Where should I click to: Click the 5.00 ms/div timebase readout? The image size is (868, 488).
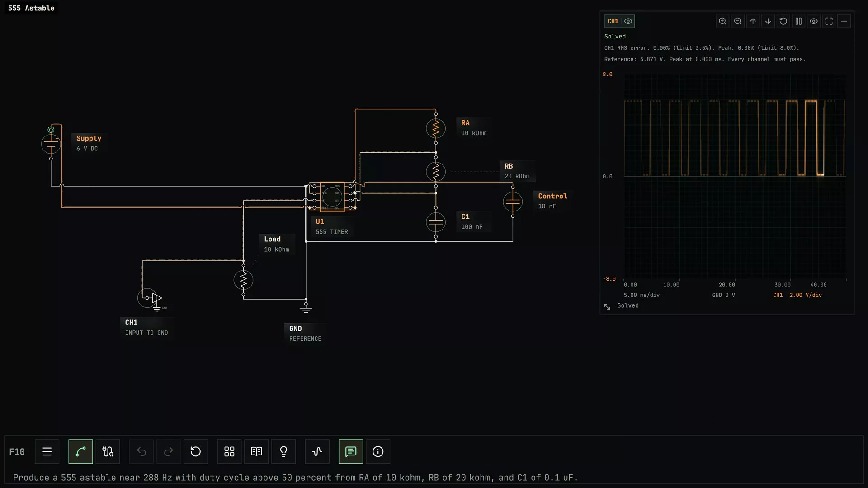pyautogui.click(x=642, y=295)
